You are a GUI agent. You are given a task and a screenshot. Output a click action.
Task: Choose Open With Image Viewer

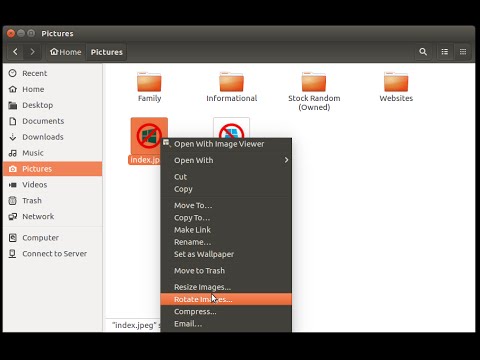coord(226,144)
